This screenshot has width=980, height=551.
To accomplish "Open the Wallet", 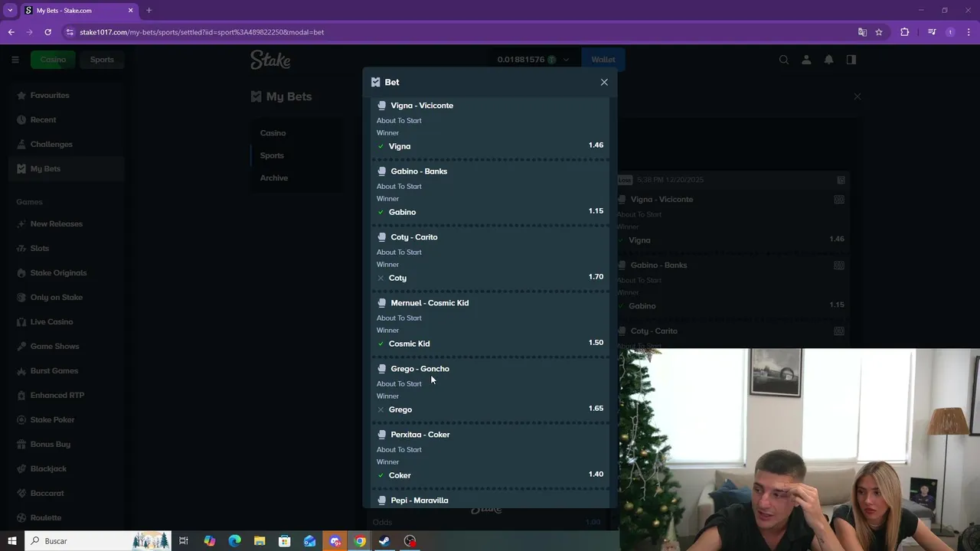I will 603,60.
